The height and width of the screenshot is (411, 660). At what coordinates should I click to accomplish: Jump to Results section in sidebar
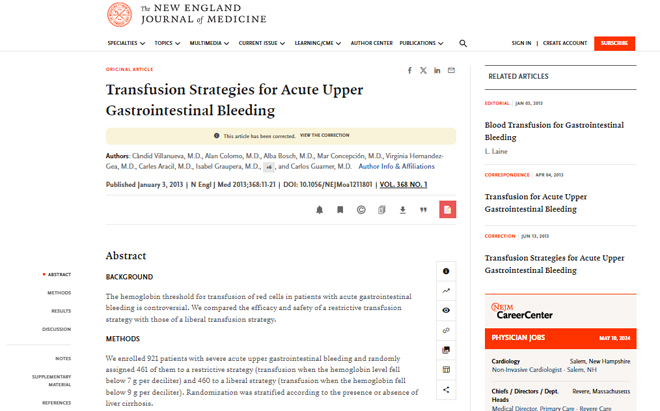click(x=61, y=311)
